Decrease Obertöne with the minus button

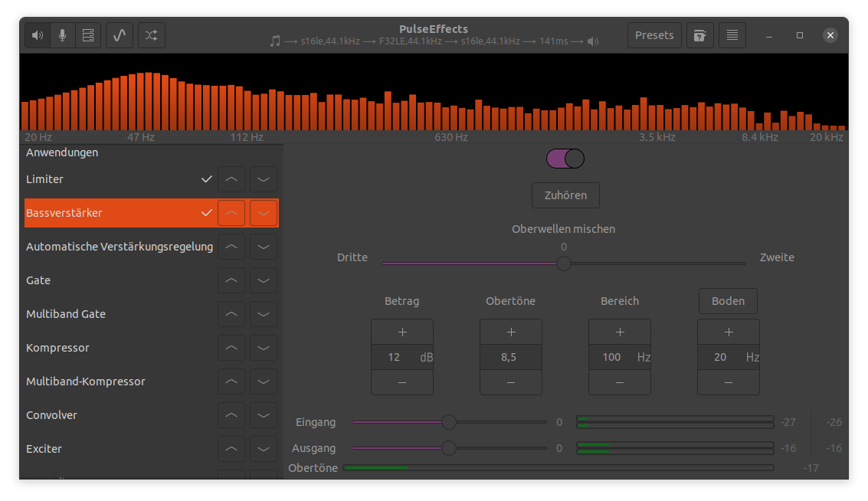[511, 382]
